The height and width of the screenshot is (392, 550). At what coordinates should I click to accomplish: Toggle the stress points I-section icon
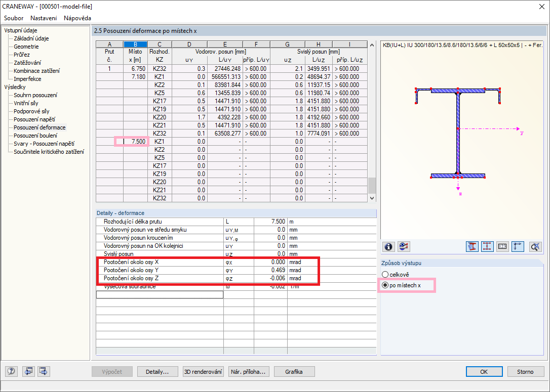pos(487,247)
